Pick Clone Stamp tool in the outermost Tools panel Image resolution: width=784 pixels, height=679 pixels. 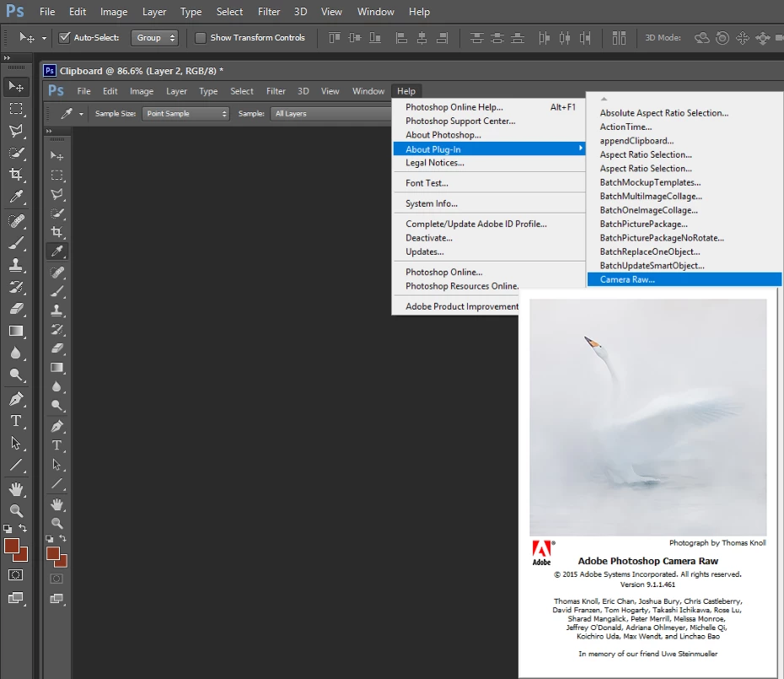point(16,265)
